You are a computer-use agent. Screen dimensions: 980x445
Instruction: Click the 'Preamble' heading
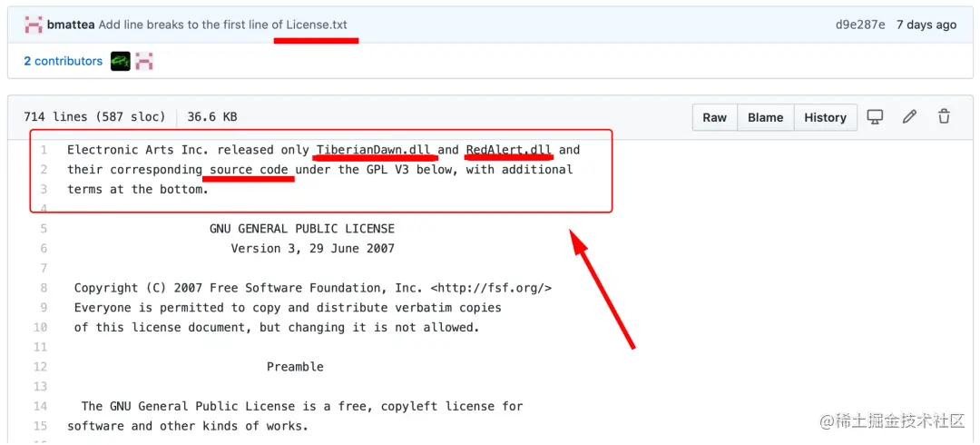(x=295, y=367)
